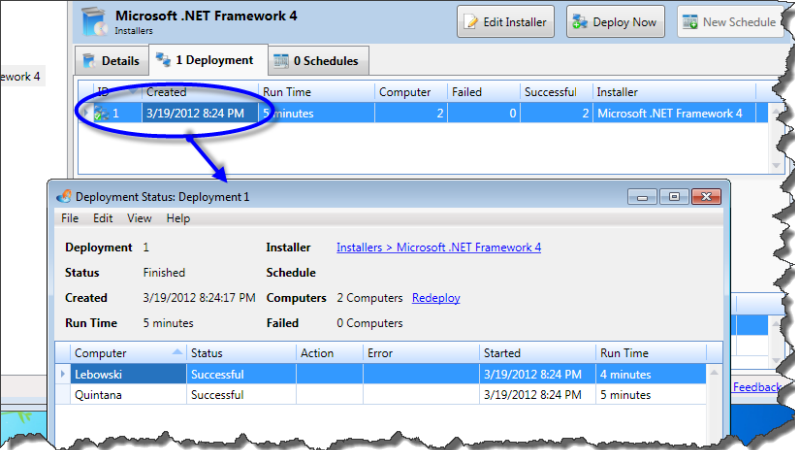The width and height of the screenshot is (795, 450).
Task: Click the Deployment Status window title icon
Action: coord(64,197)
